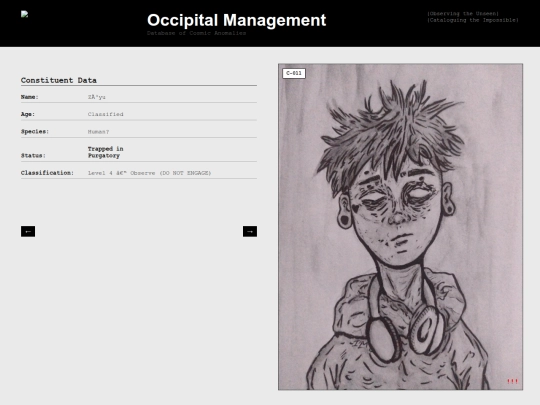Select the 'Trapped in Purgatory' status value
This screenshot has width=540, height=405.
point(105,152)
